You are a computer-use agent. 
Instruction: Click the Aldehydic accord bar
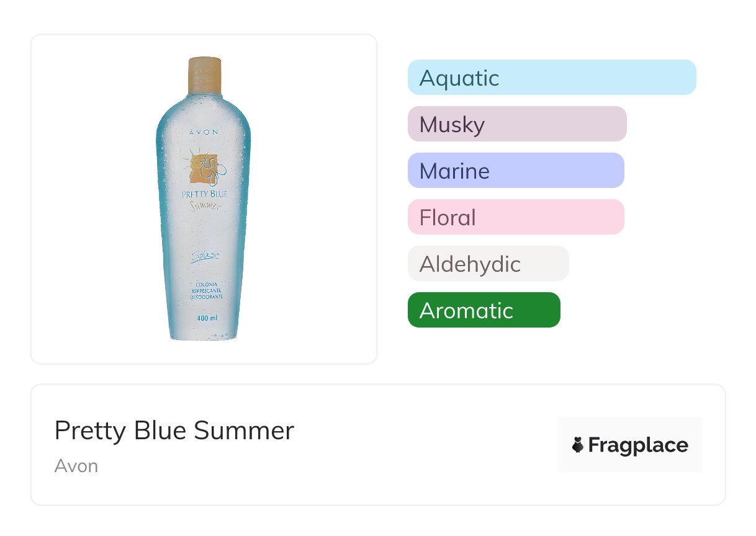click(x=488, y=264)
